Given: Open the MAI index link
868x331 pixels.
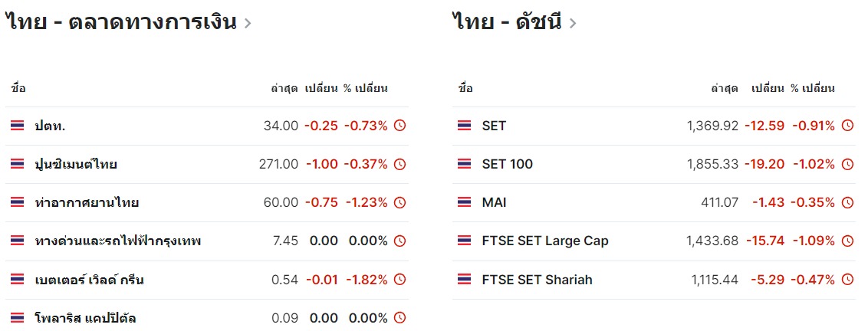Looking at the screenshot, I should click(495, 202).
